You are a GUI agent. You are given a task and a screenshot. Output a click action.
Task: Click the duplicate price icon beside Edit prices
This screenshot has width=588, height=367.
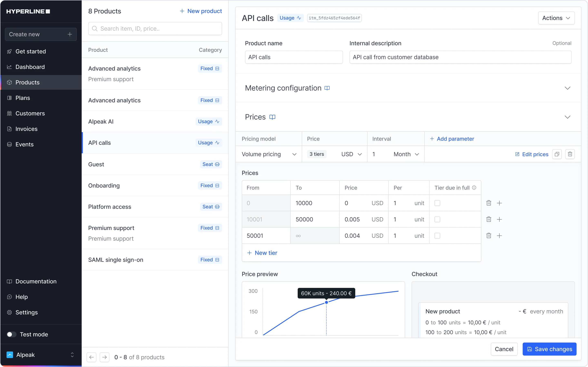[x=557, y=154]
